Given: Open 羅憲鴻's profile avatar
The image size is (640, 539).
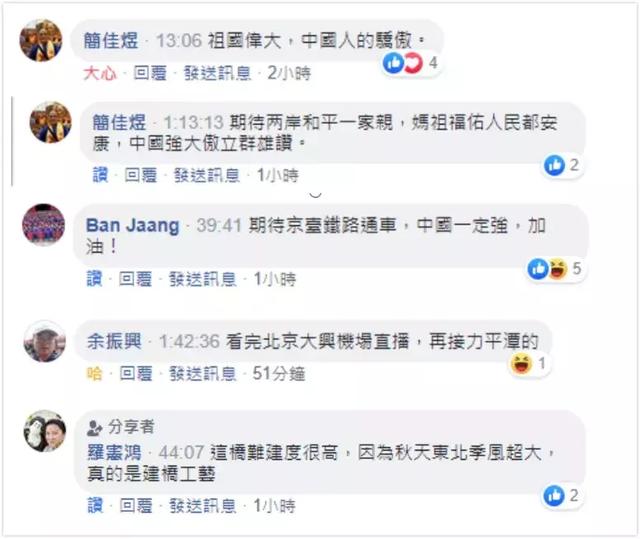Looking at the screenshot, I should tap(44, 431).
